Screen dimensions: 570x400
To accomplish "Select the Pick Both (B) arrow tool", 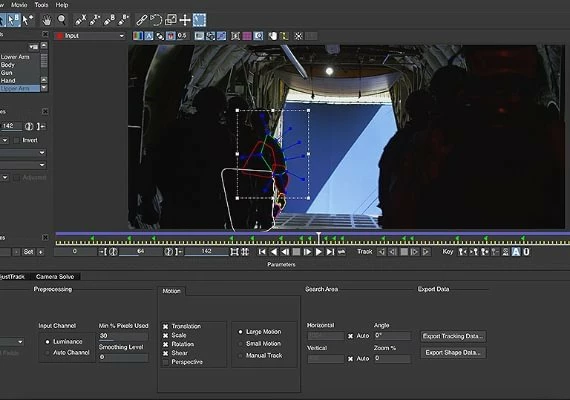I will pyautogui.click(x=14, y=20).
